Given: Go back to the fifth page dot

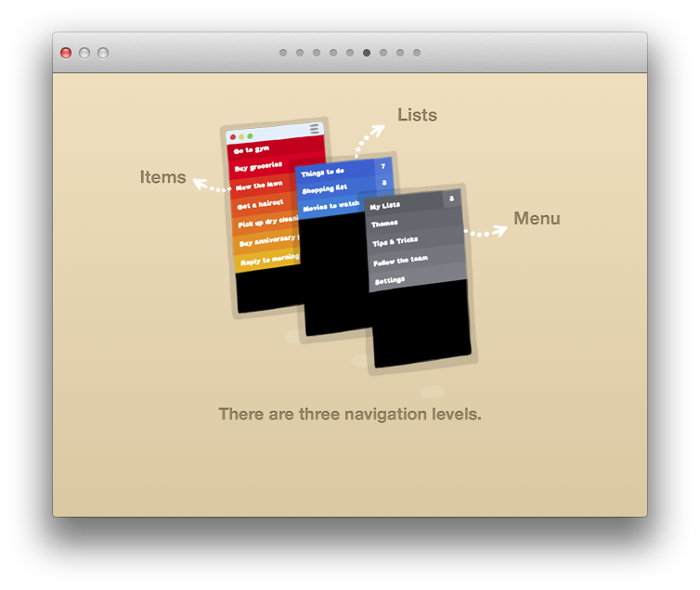Looking at the screenshot, I should [350, 53].
